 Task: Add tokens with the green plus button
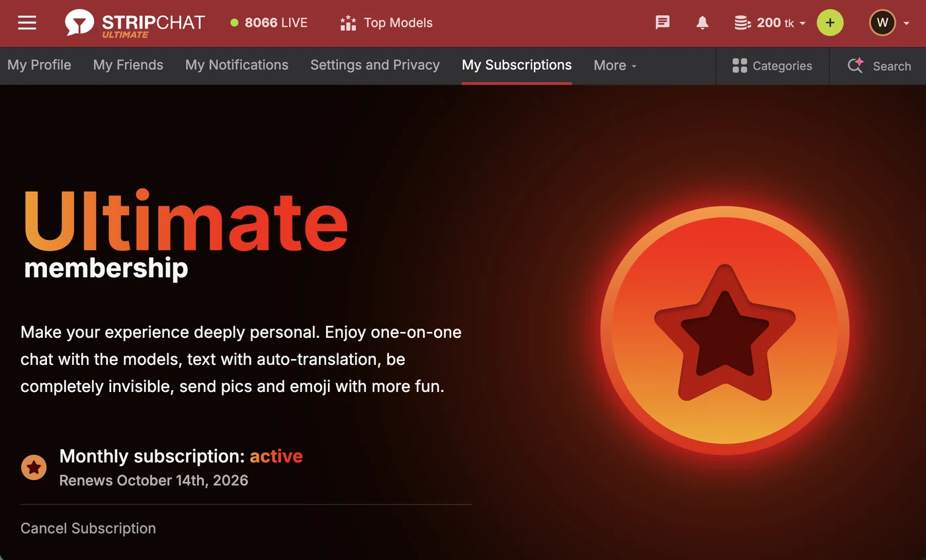(830, 22)
